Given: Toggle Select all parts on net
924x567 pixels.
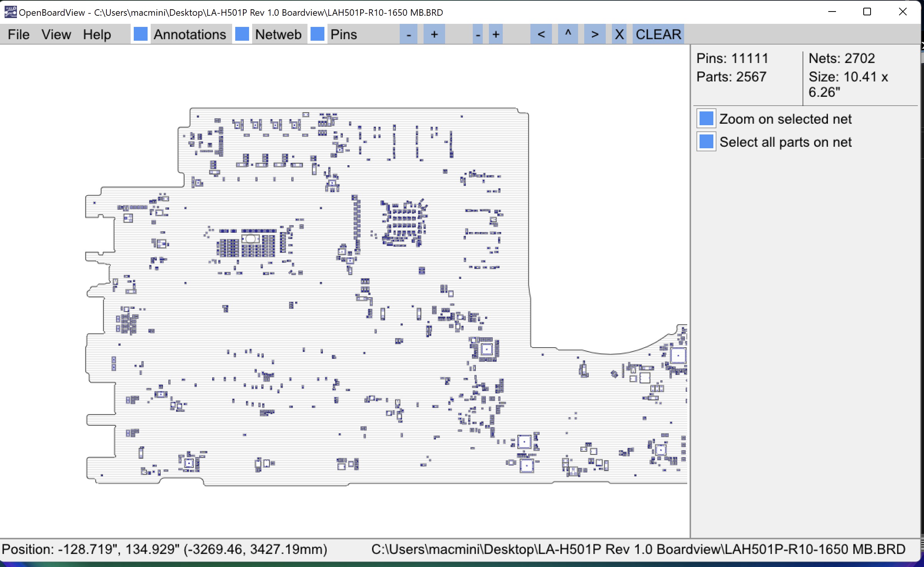Looking at the screenshot, I should (x=706, y=142).
